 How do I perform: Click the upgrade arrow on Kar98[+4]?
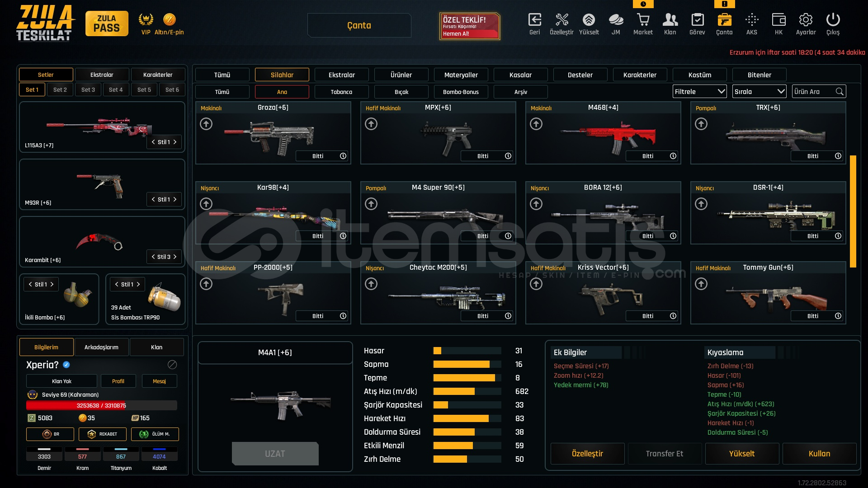tap(206, 204)
